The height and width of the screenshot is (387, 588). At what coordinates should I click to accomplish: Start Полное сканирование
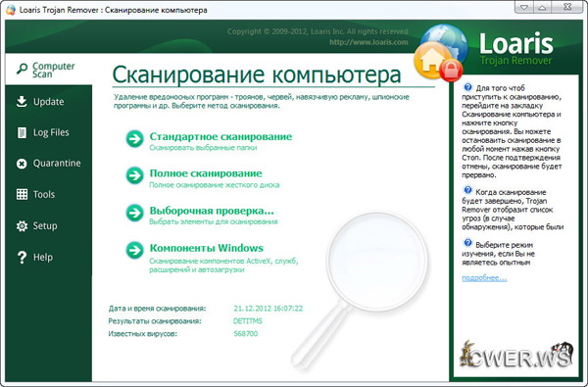206,173
